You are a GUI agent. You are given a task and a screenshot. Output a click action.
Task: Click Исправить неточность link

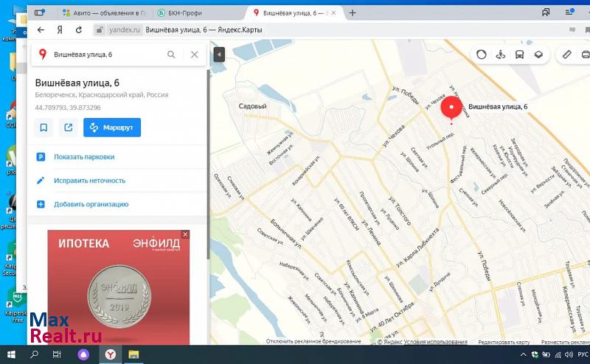click(x=89, y=181)
